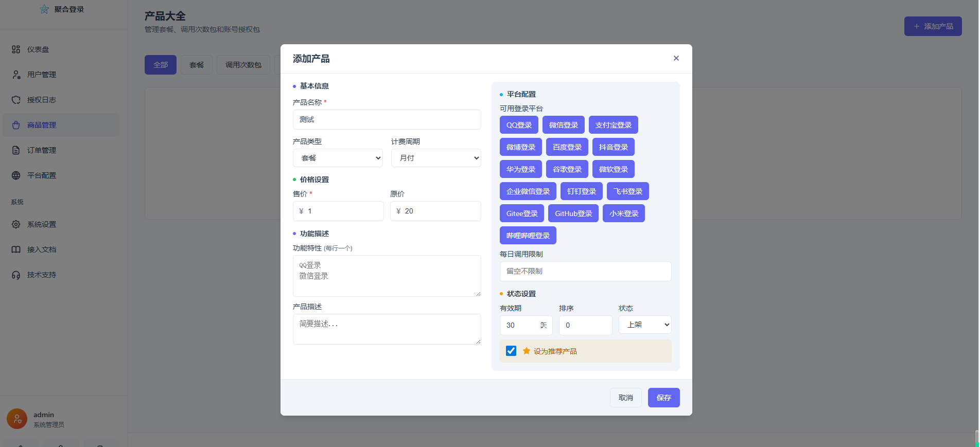Click the 产品名称 field containing 测试
980x447 pixels.
[x=387, y=119]
